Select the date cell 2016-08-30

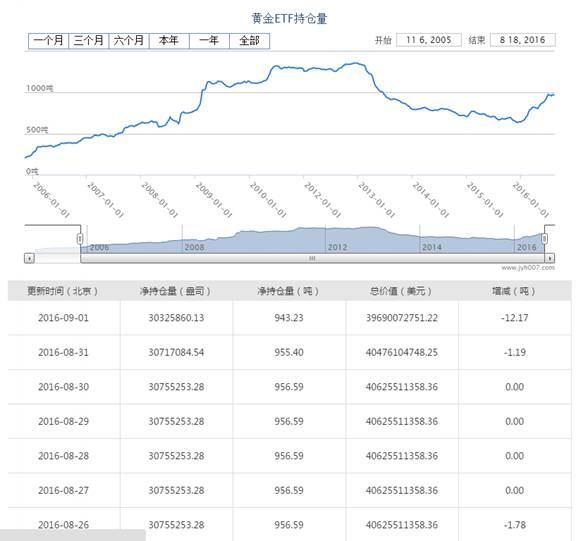tap(64, 387)
